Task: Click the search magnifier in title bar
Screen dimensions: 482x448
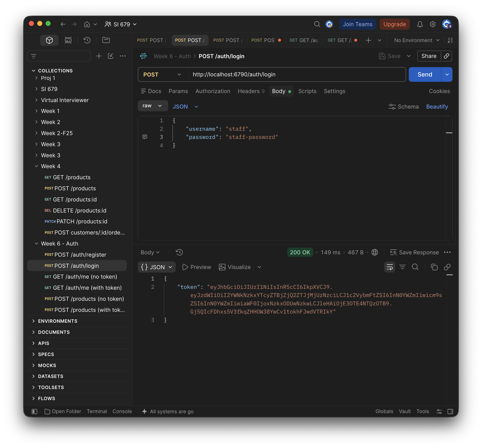Action: click(x=317, y=24)
